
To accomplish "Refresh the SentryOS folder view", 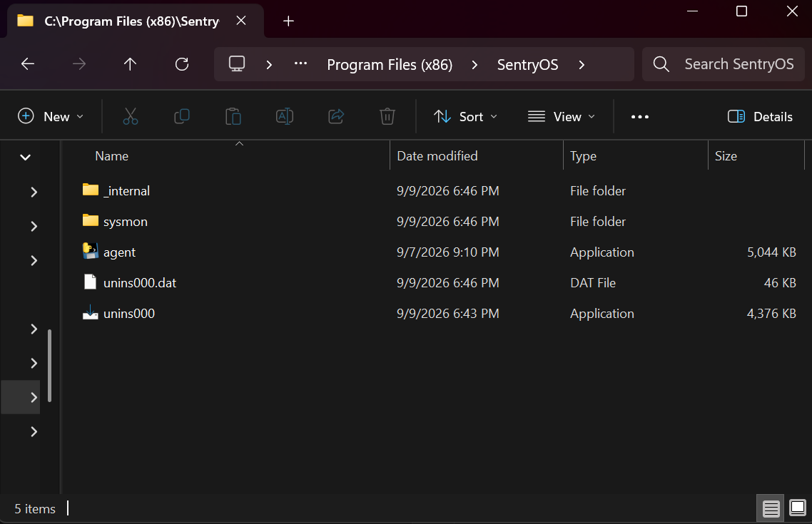I will pyautogui.click(x=182, y=64).
